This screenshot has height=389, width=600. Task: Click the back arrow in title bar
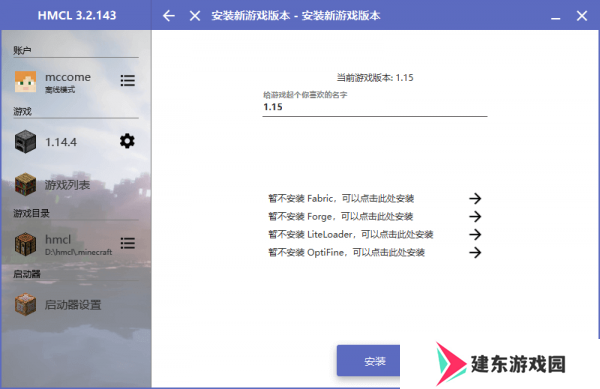[168, 16]
